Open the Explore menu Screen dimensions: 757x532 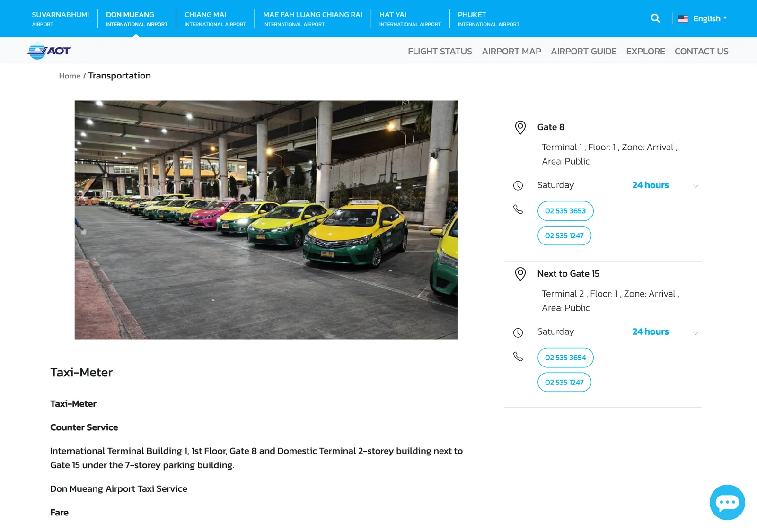coord(645,51)
